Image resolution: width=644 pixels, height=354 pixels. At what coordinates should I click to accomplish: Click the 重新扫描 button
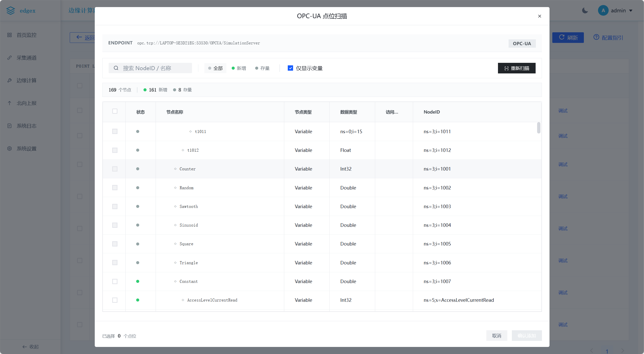[x=517, y=68]
